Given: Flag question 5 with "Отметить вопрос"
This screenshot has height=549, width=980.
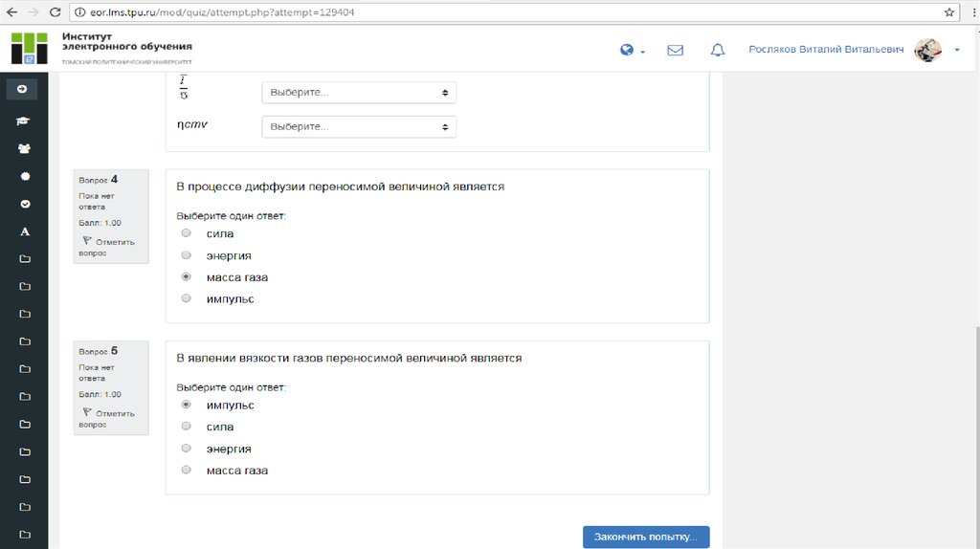Looking at the screenshot, I should (109, 418).
